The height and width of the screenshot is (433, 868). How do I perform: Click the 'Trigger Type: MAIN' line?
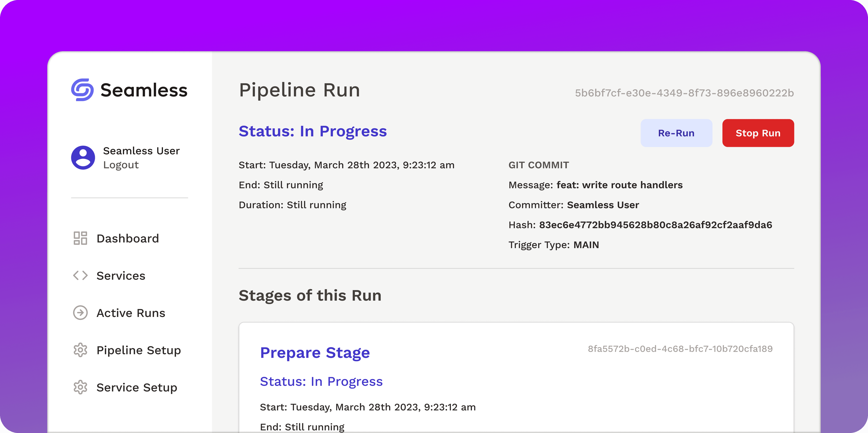tap(554, 245)
